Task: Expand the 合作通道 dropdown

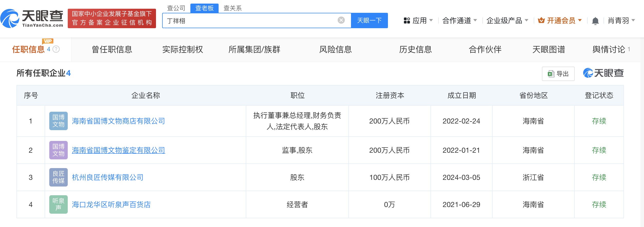Action: click(475, 20)
